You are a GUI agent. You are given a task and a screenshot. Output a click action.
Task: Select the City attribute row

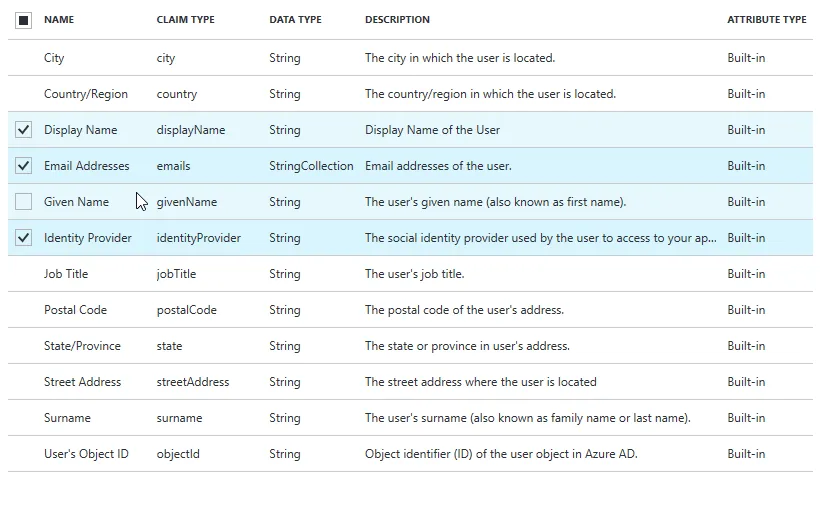(54, 58)
